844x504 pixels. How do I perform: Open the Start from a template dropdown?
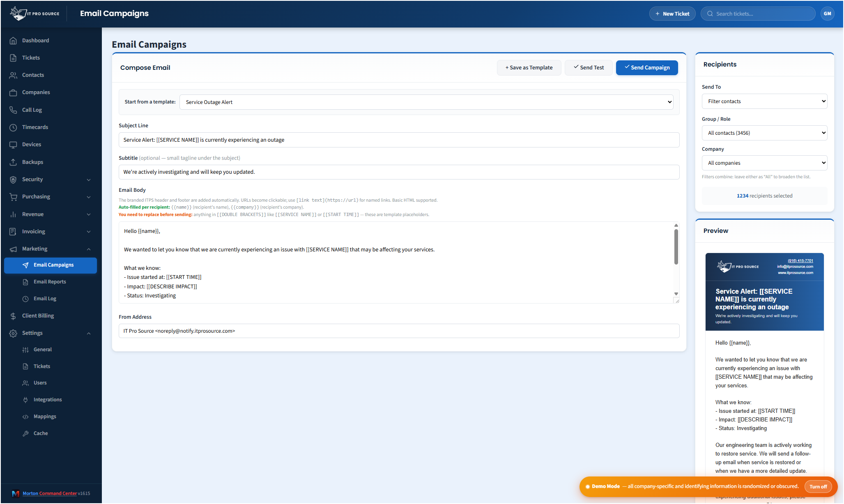pos(426,102)
